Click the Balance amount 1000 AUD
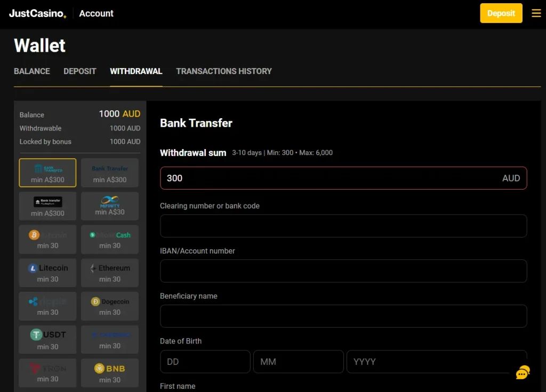The height and width of the screenshot is (392, 546). (x=119, y=114)
